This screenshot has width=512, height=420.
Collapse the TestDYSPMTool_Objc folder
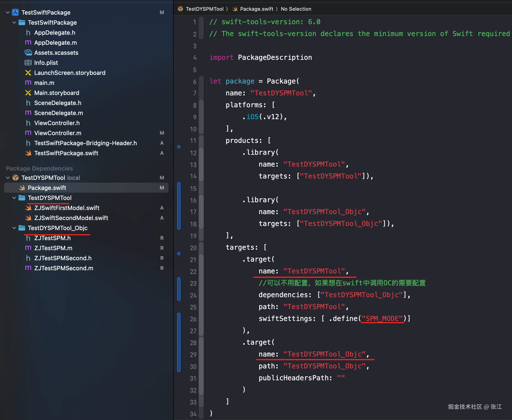(x=14, y=228)
